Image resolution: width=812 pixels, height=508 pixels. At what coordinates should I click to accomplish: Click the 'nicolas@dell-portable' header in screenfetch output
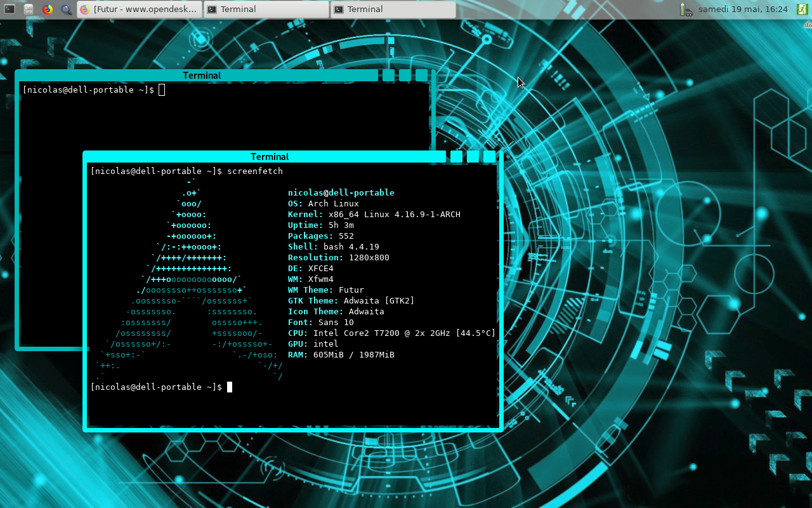coord(341,193)
